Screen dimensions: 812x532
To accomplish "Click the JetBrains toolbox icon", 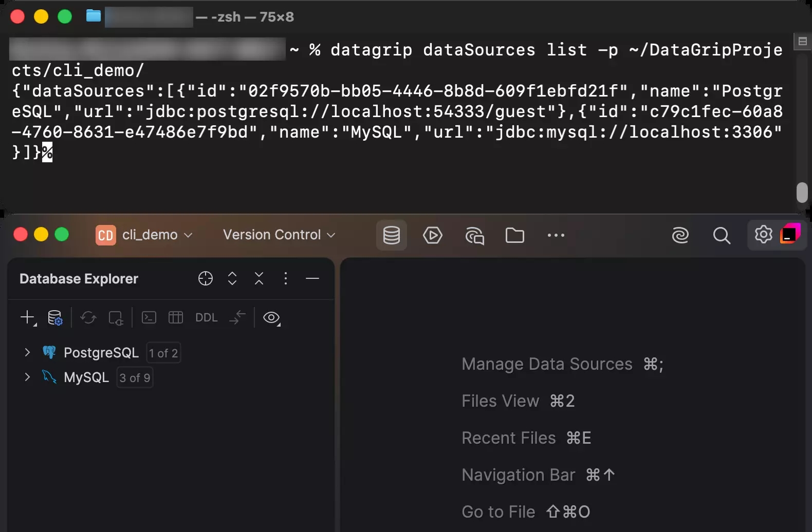I will point(790,233).
